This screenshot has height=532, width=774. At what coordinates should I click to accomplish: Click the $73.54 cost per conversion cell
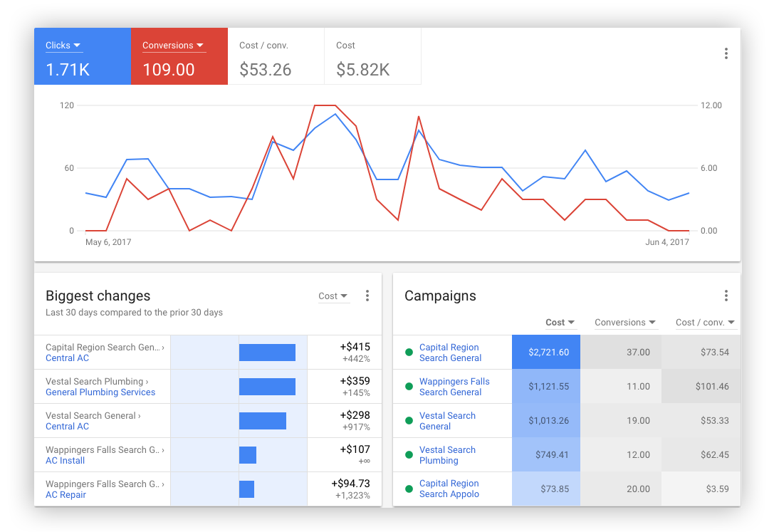(701, 353)
